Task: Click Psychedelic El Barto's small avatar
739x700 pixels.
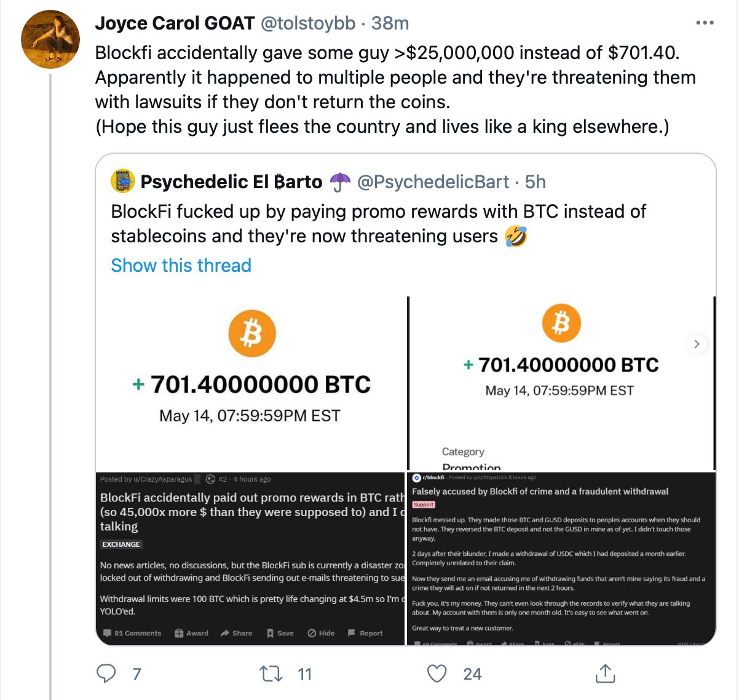Action: click(122, 181)
